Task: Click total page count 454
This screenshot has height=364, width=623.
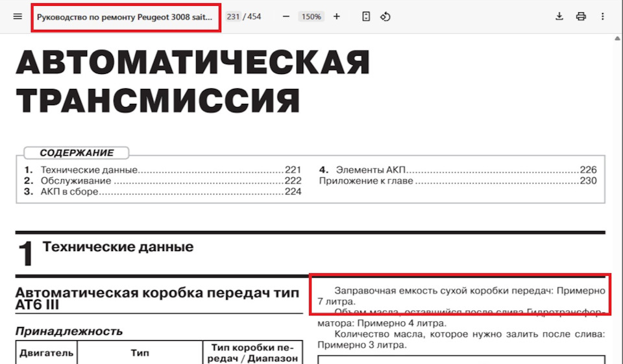Action: (254, 17)
